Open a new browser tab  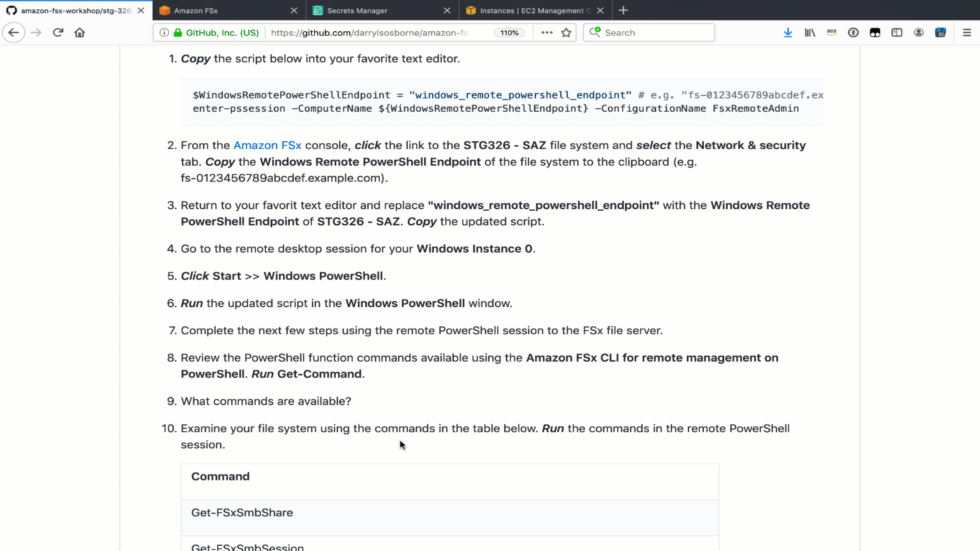coord(623,10)
